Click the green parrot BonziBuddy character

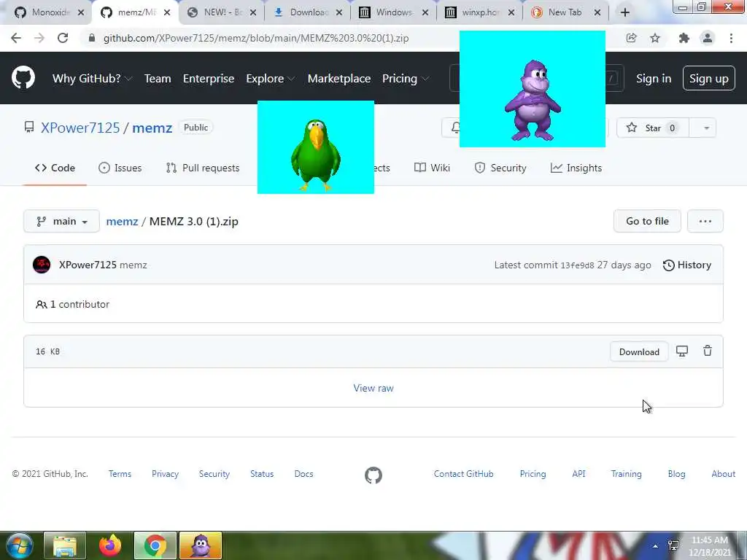(x=315, y=155)
